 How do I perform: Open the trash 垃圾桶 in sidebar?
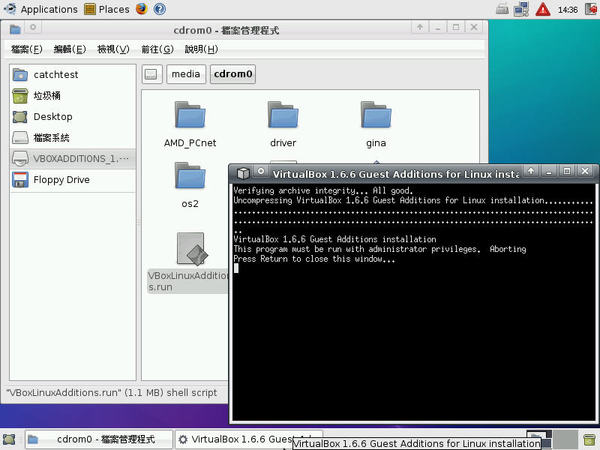click(73, 96)
